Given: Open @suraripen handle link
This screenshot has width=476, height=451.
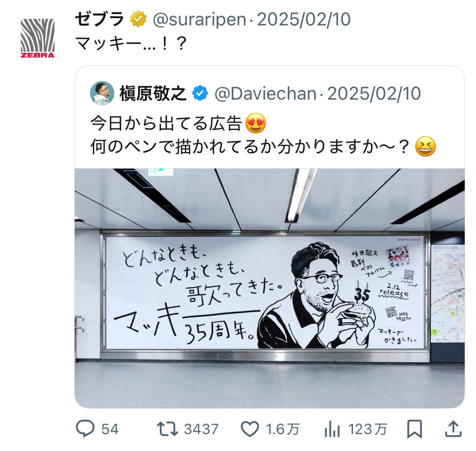Looking at the screenshot, I should tap(199, 19).
